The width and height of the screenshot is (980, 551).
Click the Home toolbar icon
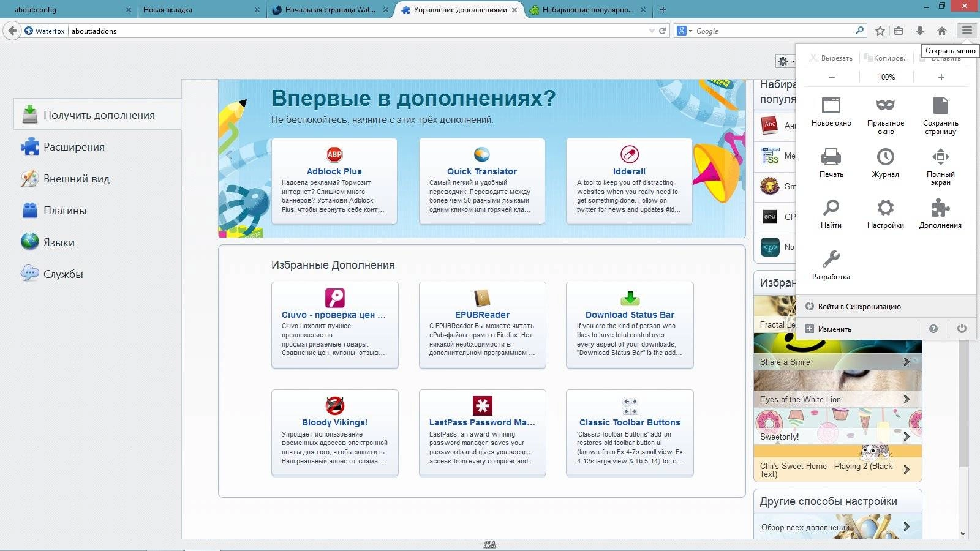pyautogui.click(x=942, y=31)
